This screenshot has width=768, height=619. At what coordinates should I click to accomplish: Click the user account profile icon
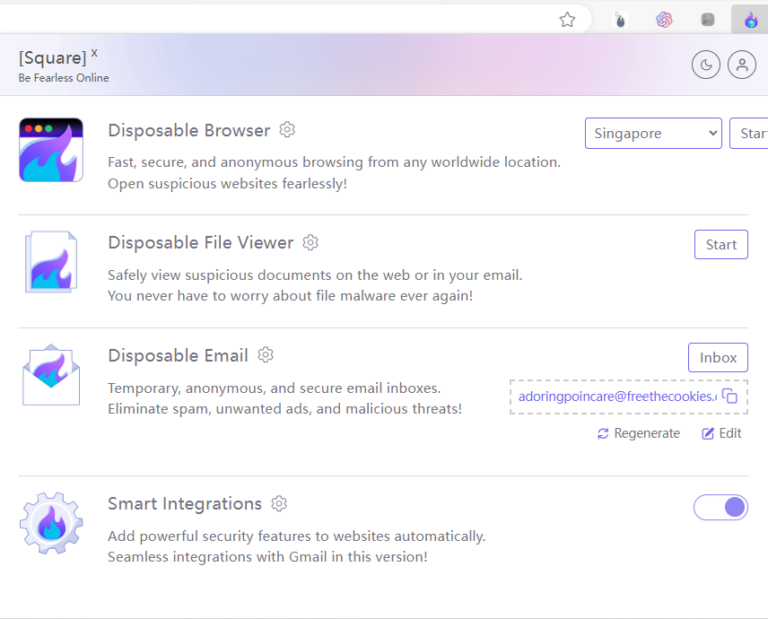(x=741, y=65)
